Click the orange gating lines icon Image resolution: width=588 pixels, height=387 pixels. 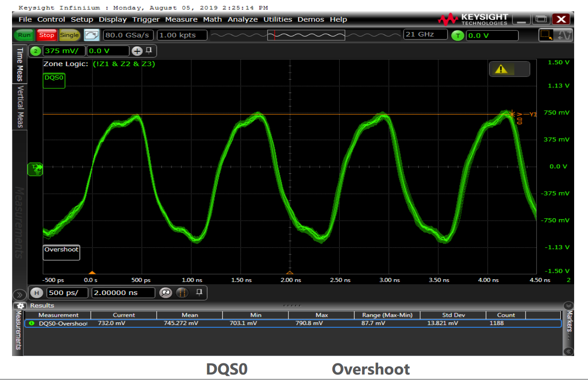tap(183, 293)
